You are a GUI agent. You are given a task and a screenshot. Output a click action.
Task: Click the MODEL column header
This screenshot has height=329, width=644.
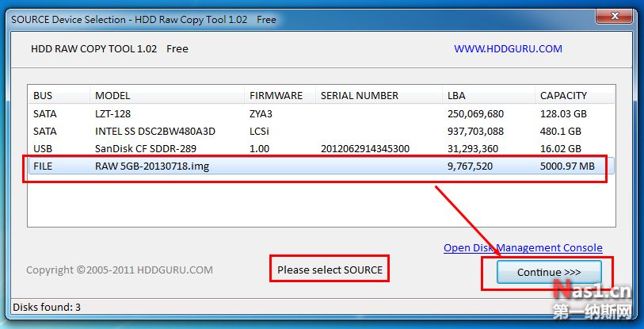(x=167, y=96)
